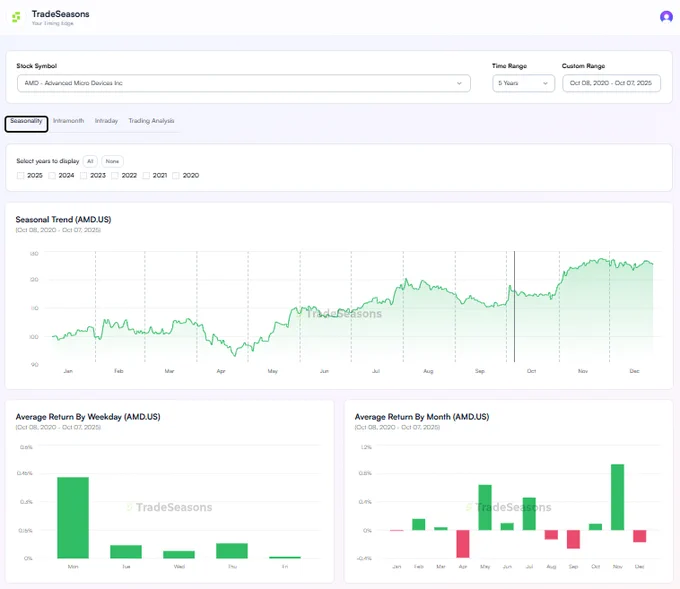Click the September red bar in monthly chart
This screenshot has width=680, height=589.
coord(573,539)
